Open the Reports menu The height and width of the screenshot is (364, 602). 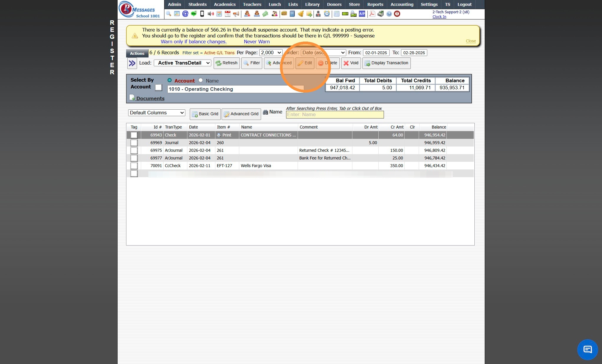coord(375,4)
